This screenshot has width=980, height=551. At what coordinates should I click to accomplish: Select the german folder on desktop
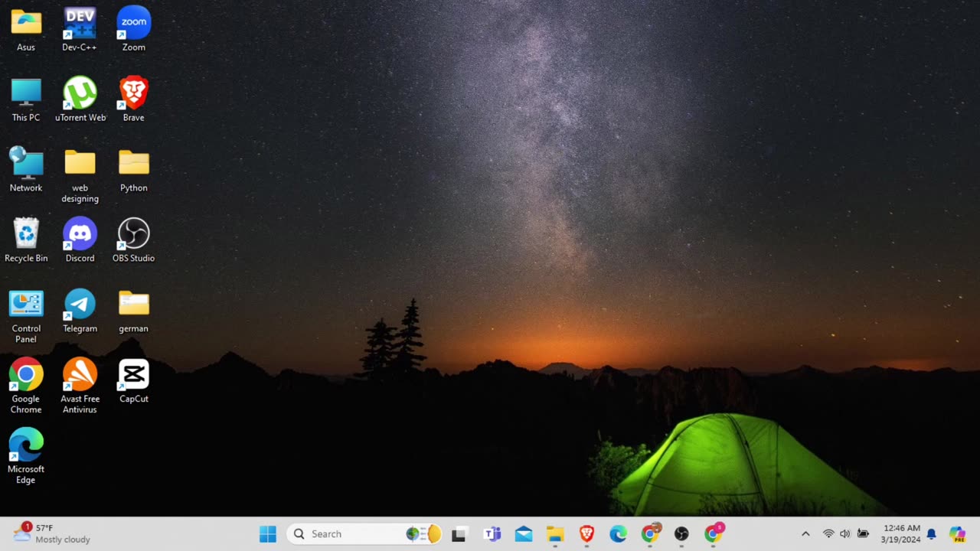tap(133, 311)
